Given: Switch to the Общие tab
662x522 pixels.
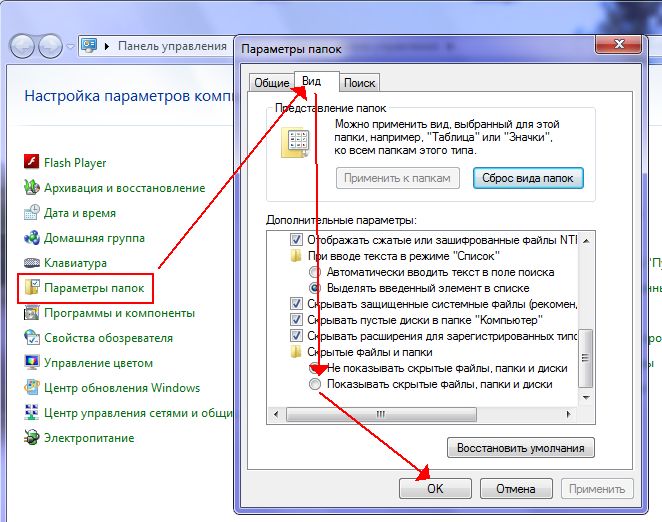Looking at the screenshot, I should click(x=271, y=83).
